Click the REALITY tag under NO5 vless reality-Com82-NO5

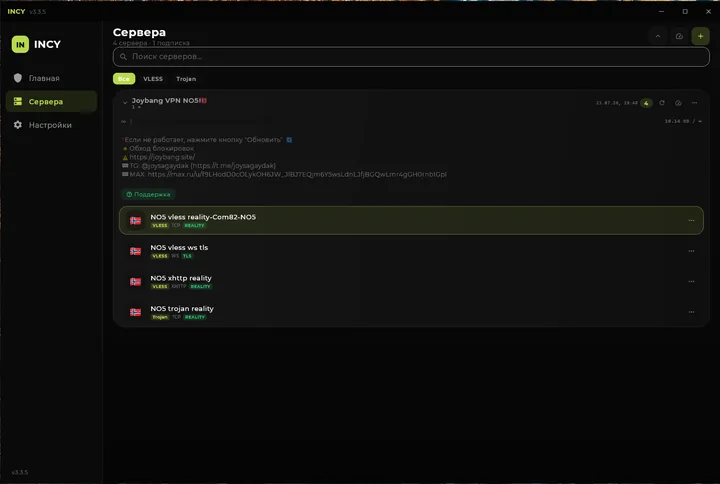[x=195, y=225]
